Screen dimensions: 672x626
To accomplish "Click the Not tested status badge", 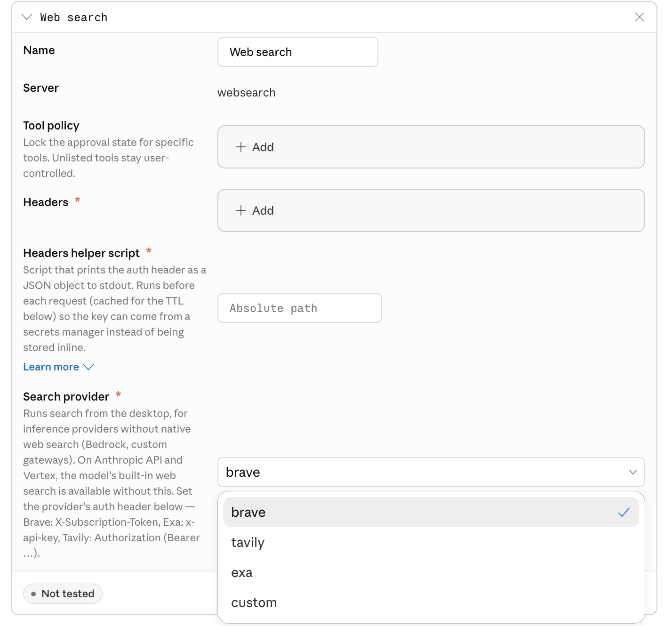I will click(63, 594).
